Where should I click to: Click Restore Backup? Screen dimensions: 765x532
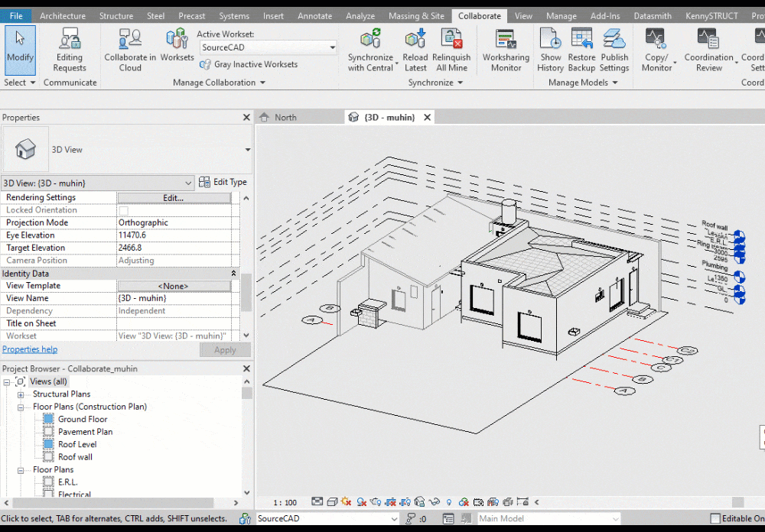tap(581, 50)
